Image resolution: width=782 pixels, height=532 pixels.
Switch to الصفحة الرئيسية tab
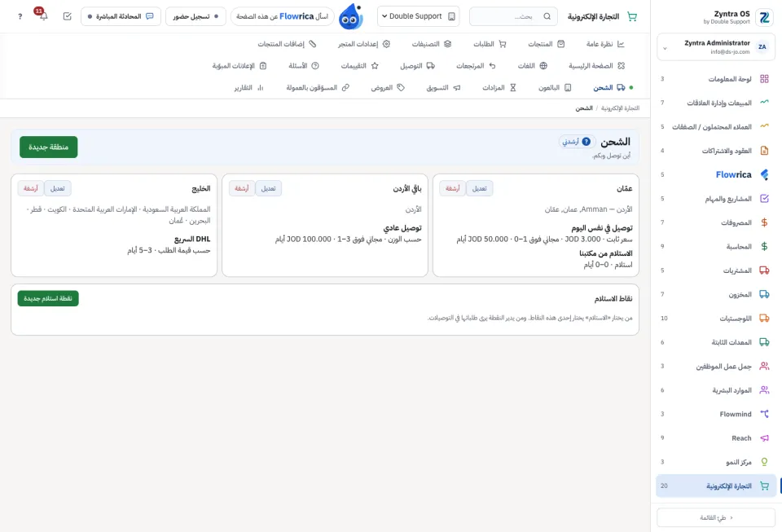pyautogui.click(x=596, y=65)
